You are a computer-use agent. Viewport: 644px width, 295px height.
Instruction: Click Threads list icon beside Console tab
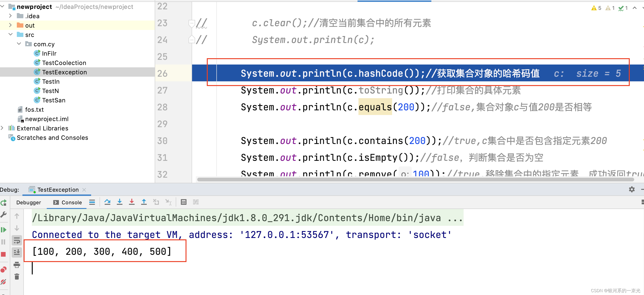92,202
